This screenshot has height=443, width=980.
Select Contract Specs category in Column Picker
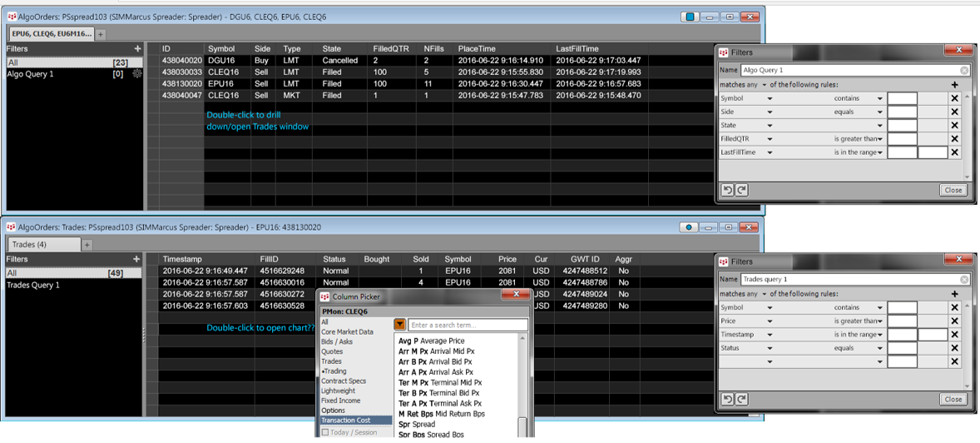tap(343, 381)
